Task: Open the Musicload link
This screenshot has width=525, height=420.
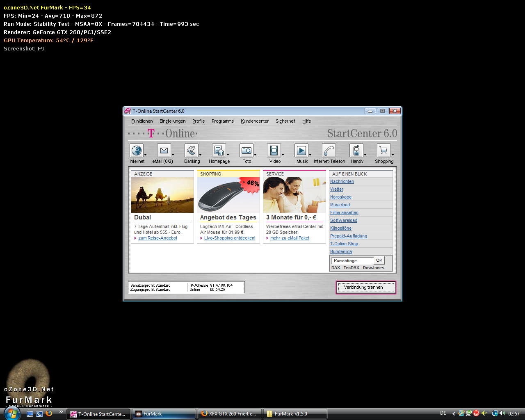Action: 340,205
